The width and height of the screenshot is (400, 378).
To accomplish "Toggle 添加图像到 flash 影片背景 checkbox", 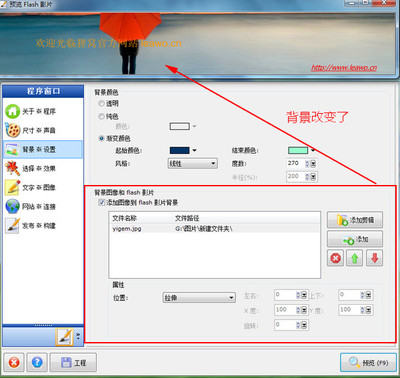I will click(x=102, y=202).
